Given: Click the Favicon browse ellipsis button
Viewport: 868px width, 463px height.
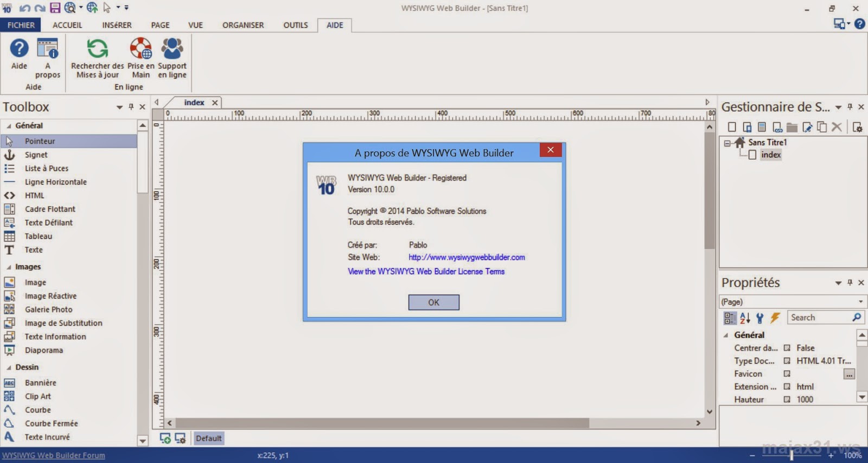Looking at the screenshot, I should 849,374.
